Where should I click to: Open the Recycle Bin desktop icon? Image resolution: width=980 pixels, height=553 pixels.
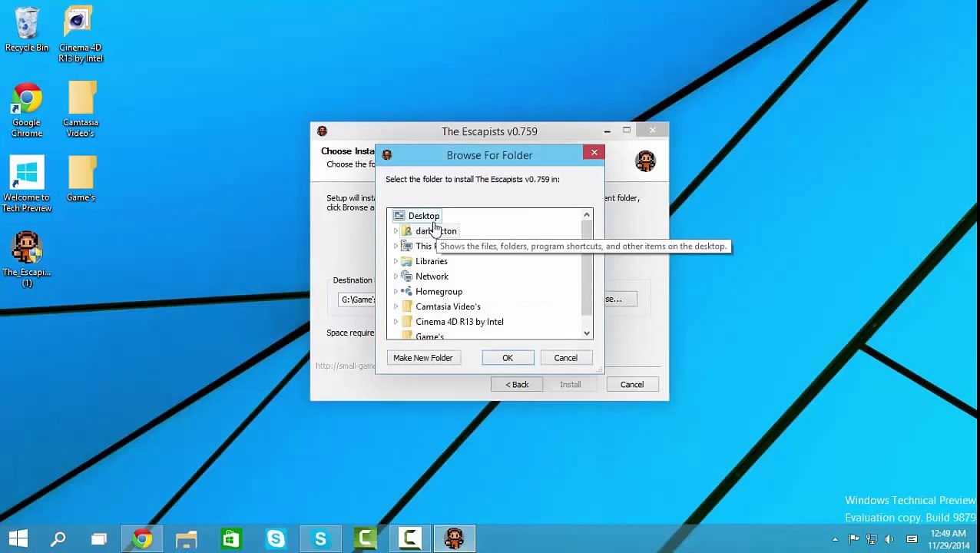(27, 31)
